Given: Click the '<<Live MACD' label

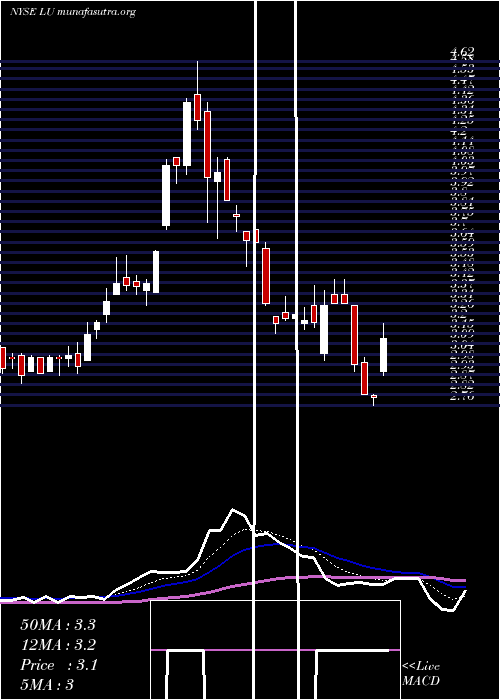Looking at the screenshot, I should (x=421, y=674).
